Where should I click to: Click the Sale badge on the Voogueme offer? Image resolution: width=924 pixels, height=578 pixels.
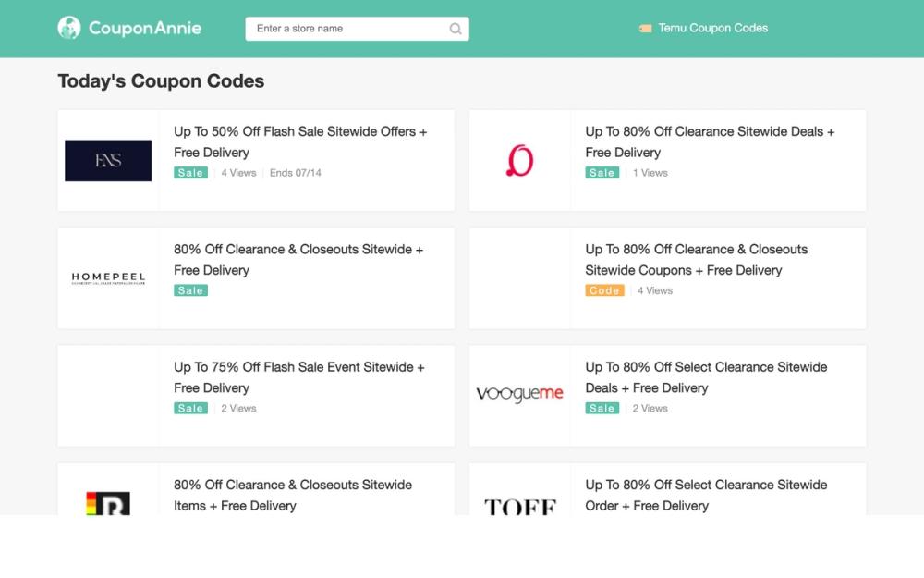pyautogui.click(x=602, y=408)
